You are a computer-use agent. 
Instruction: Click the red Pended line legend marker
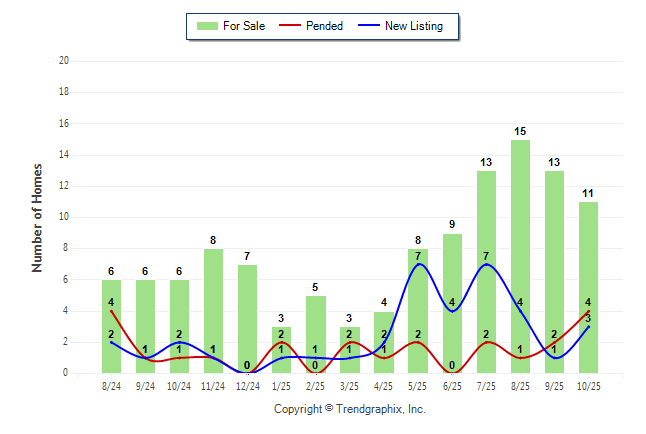coord(291,26)
